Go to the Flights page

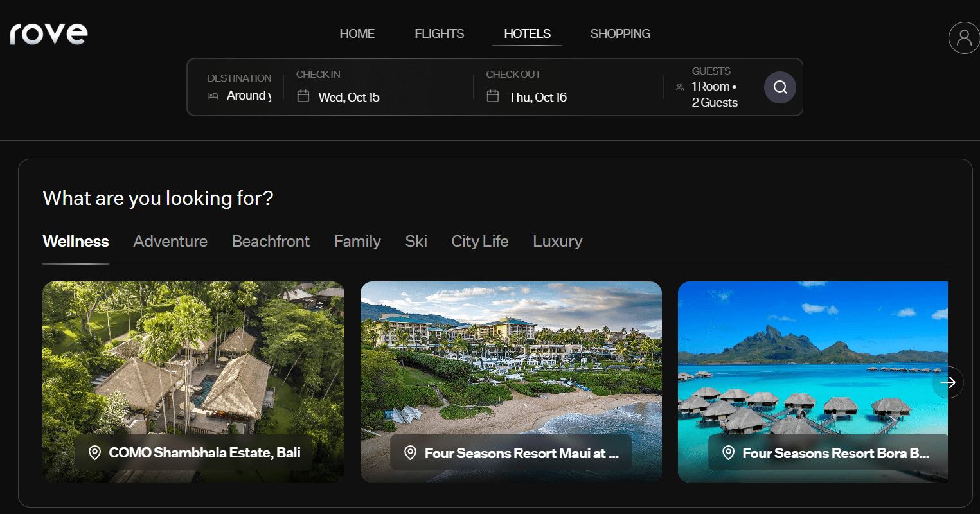tap(439, 33)
